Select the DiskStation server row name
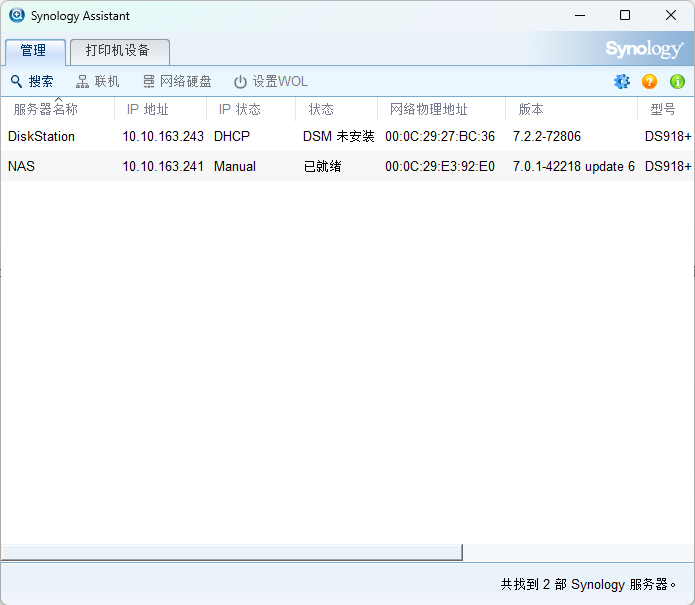695x605 pixels. point(41,137)
